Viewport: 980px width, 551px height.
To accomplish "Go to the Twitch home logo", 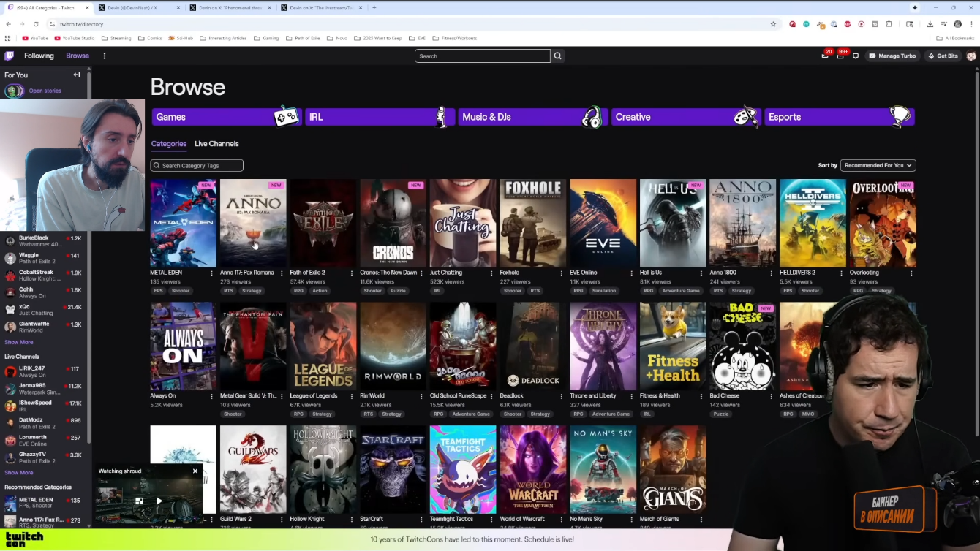I will point(10,56).
